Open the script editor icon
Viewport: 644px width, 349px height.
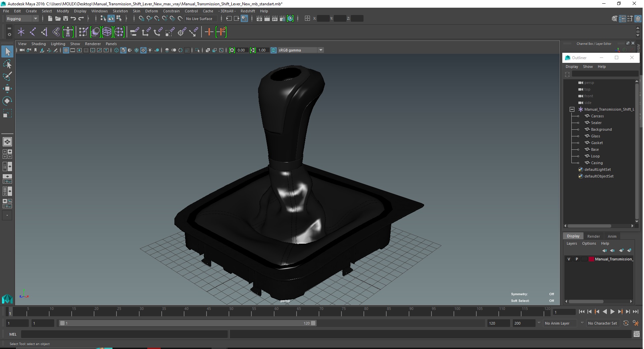tap(637, 334)
